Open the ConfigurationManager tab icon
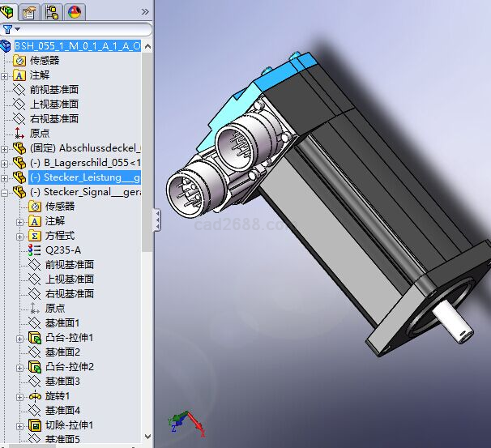Viewport: 491px width, 448px height. 52,11
